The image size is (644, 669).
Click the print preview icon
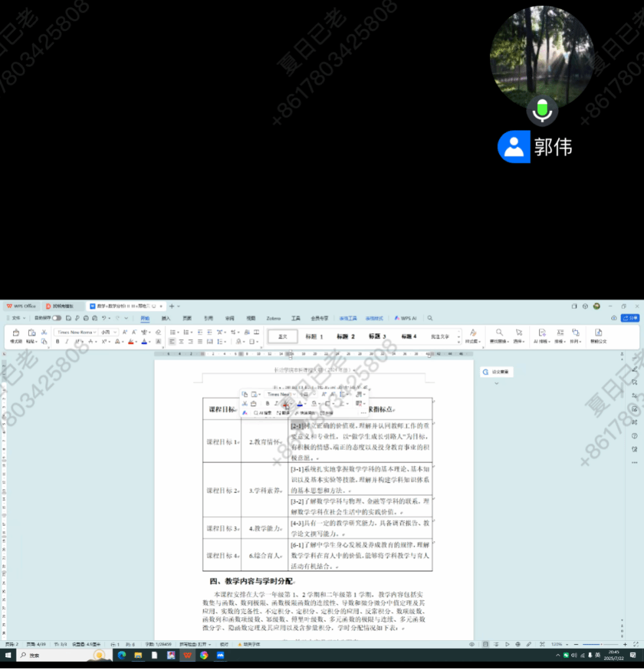point(94,318)
